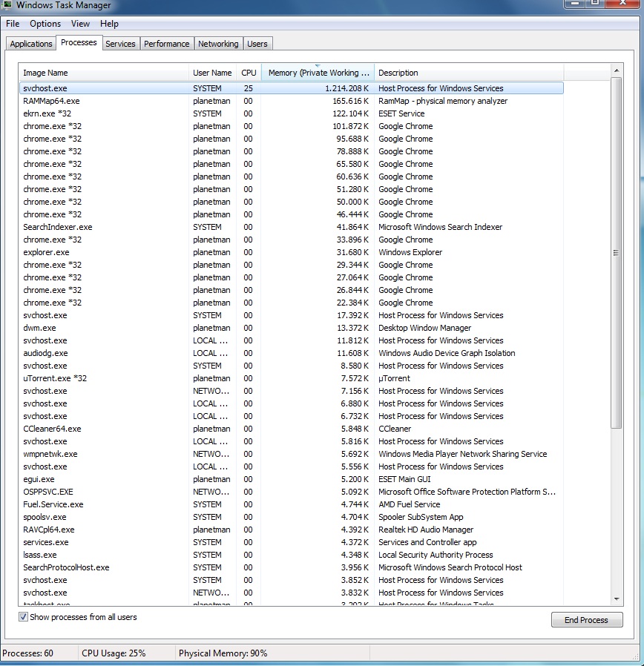Click the scrollbar up arrow in process list
The height and width of the screenshot is (666, 644).
click(617, 70)
